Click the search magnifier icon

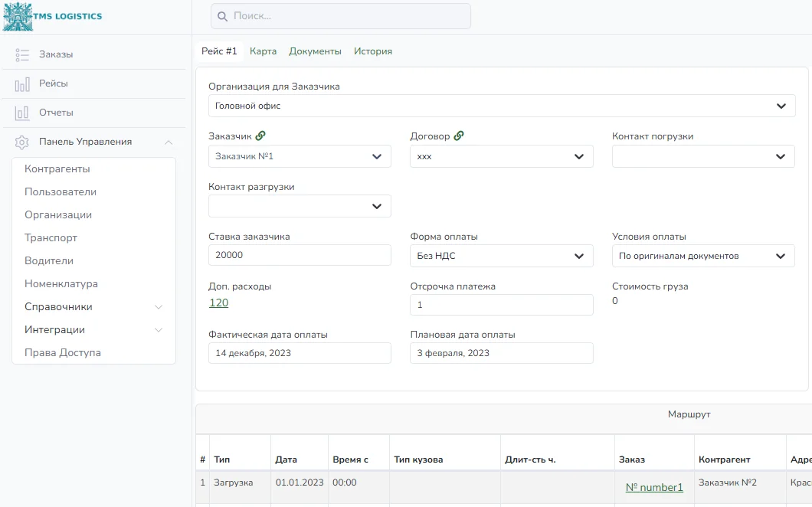(223, 17)
